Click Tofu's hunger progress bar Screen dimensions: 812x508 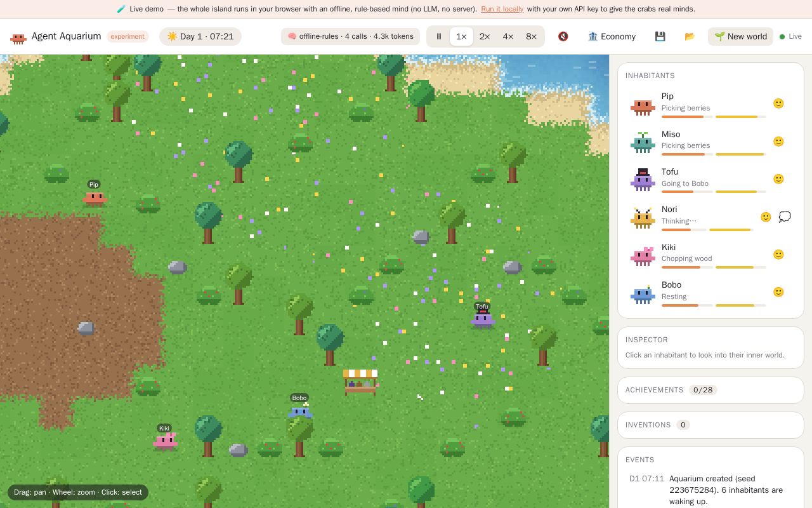pyautogui.click(x=687, y=192)
